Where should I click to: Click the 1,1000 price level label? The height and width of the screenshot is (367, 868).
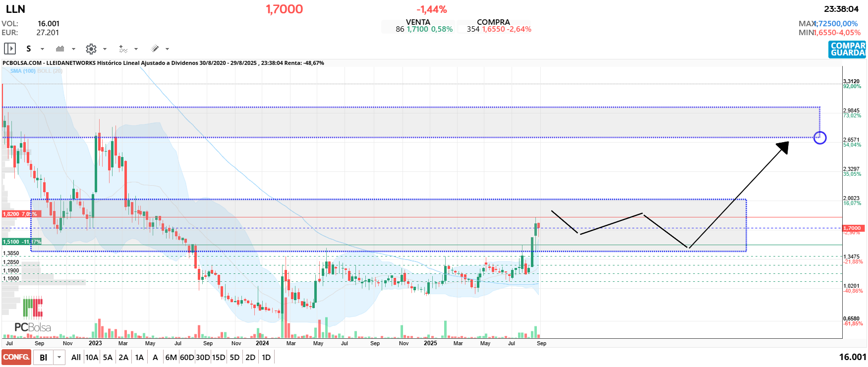click(11, 278)
